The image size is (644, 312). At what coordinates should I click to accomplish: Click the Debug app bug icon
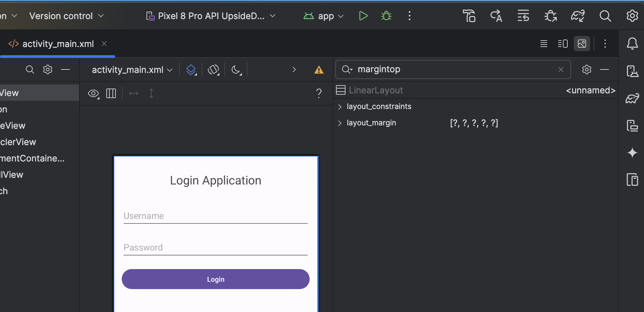pyautogui.click(x=386, y=16)
